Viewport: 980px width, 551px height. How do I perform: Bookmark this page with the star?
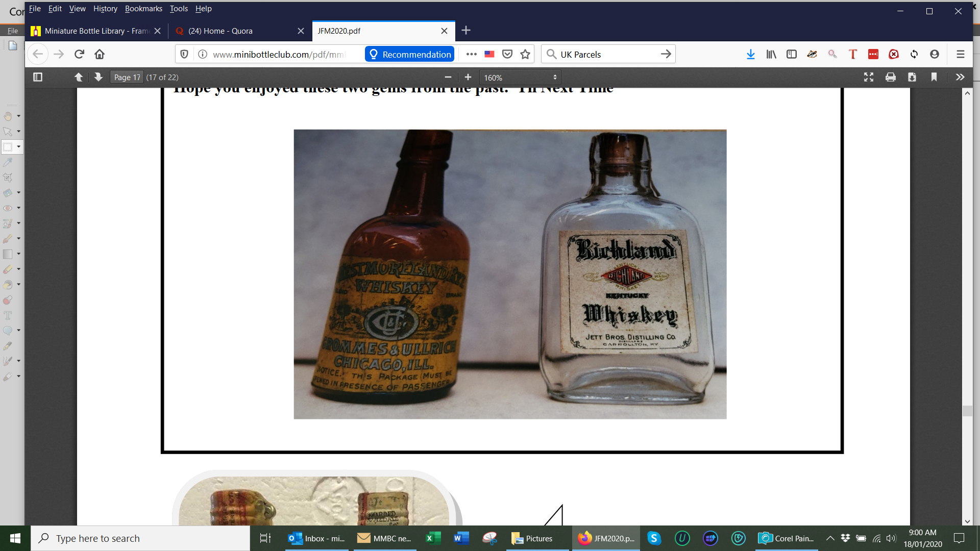(525, 54)
